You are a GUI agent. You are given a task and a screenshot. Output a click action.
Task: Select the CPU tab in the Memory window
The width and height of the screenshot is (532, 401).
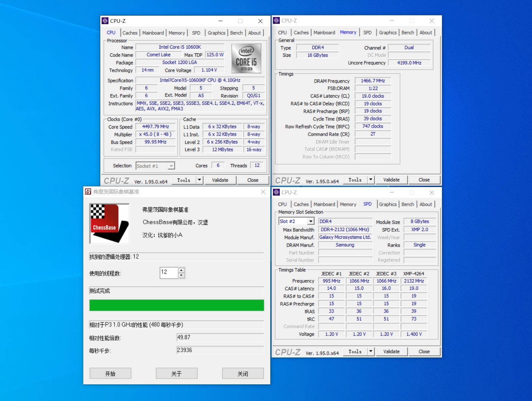282,33
